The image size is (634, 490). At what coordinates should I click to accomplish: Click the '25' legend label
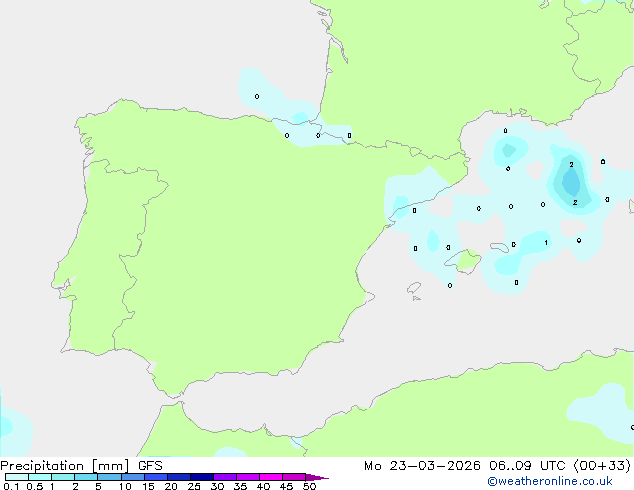[x=194, y=486]
